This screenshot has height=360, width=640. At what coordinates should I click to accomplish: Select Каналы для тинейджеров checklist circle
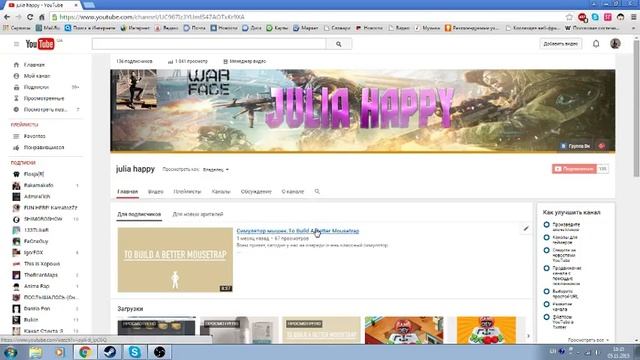[x=547, y=238]
